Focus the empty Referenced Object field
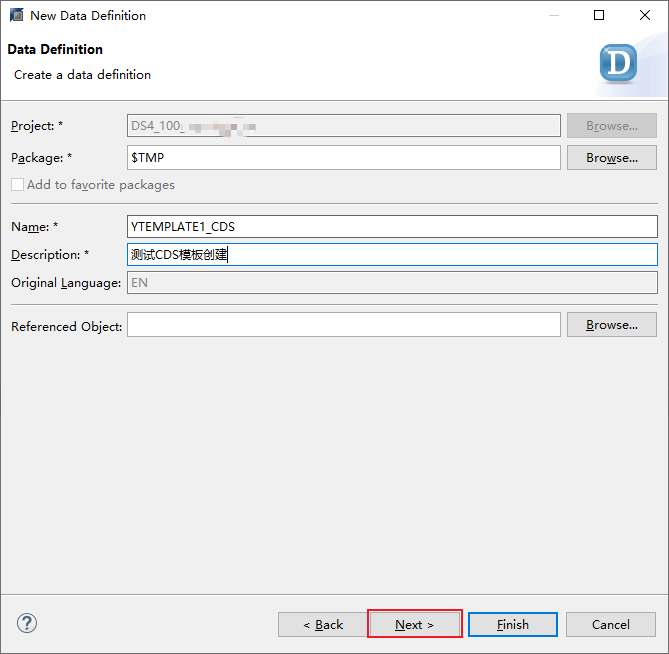 343,325
